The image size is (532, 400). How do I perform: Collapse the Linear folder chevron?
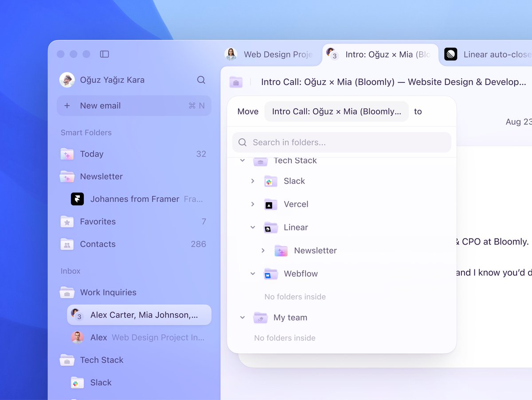click(x=253, y=228)
